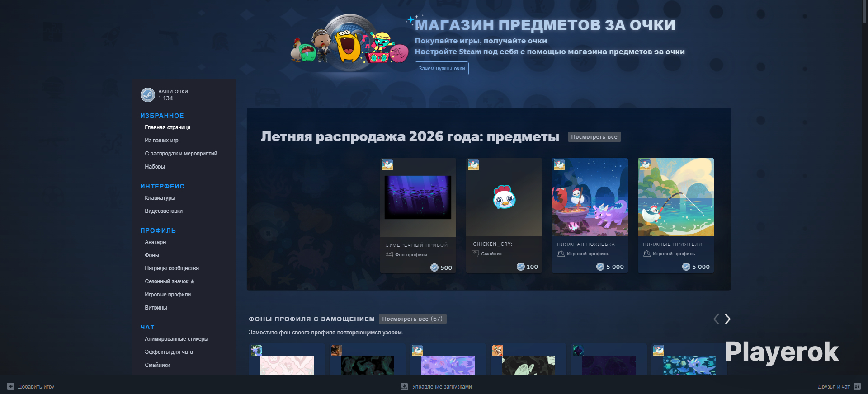
Task: Click the "1 134" points balance value
Action: (x=165, y=98)
